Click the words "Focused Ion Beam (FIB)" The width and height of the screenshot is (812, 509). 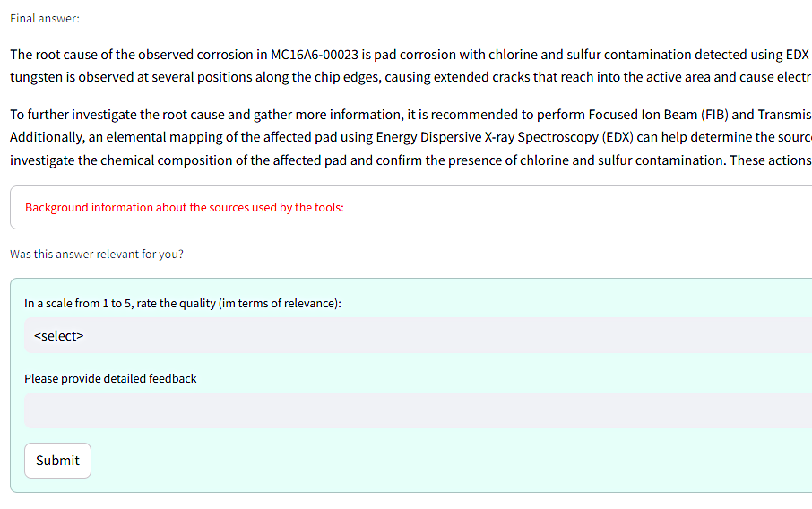pos(658,115)
